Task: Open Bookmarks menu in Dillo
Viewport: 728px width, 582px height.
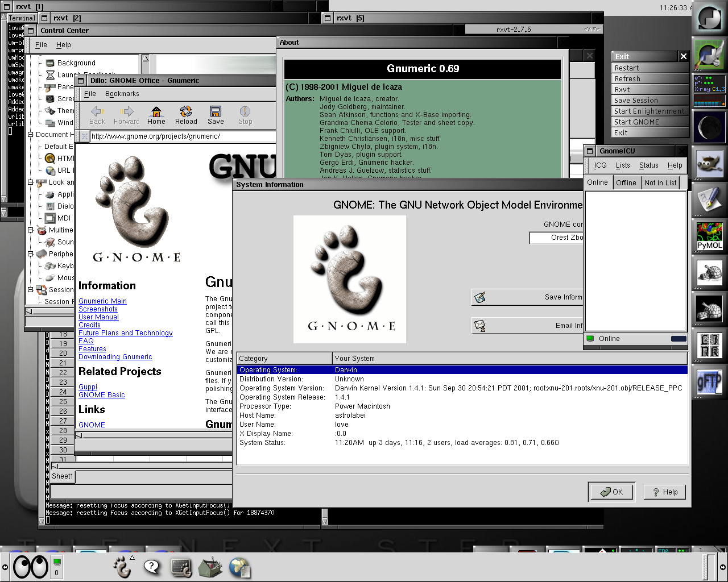Action: click(x=122, y=94)
